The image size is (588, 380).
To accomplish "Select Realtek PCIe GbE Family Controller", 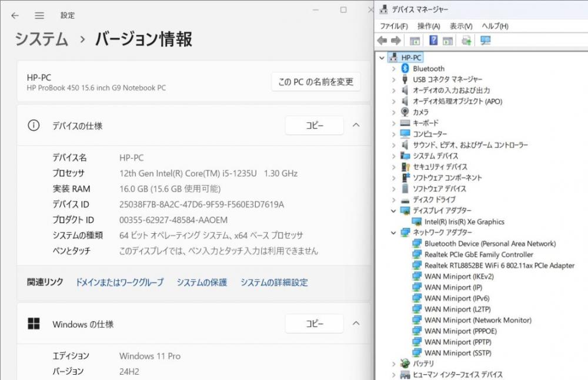I will (479, 254).
